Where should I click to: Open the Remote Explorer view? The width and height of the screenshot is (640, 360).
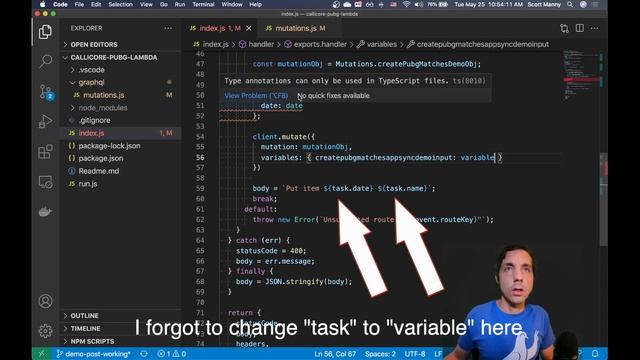(45, 182)
